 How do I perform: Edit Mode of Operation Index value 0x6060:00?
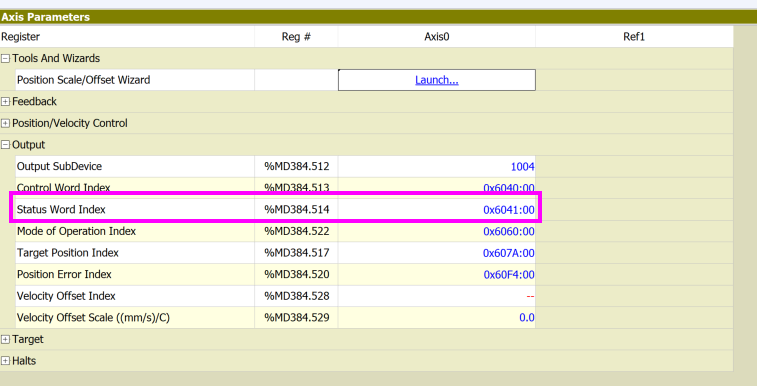point(436,231)
